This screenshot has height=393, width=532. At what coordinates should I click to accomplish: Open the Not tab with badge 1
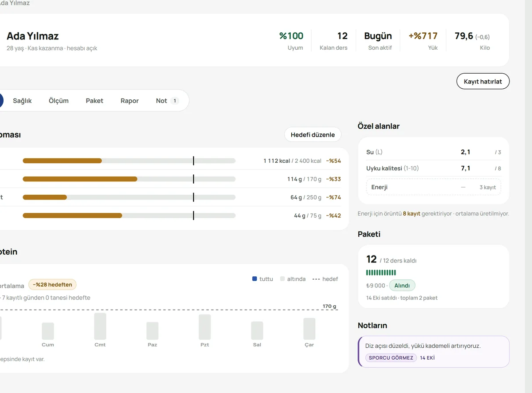pos(167,101)
